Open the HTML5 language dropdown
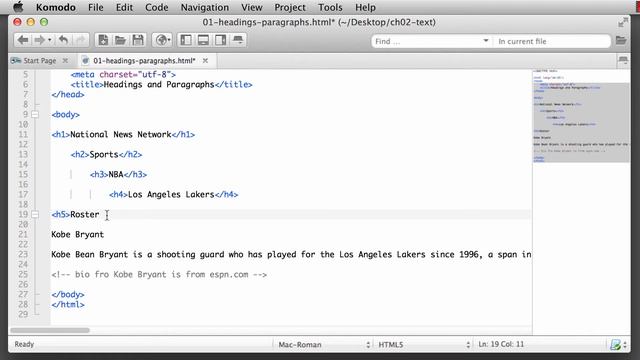This screenshot has height=360, width=640. coord(424,344)
